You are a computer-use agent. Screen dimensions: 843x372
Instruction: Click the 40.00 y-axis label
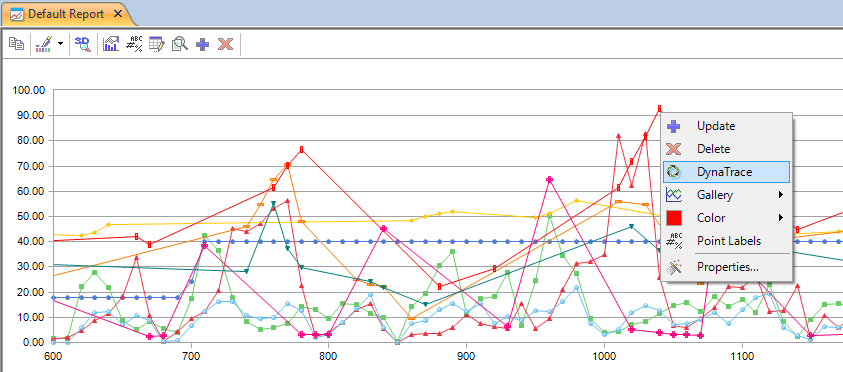point(31,241)
